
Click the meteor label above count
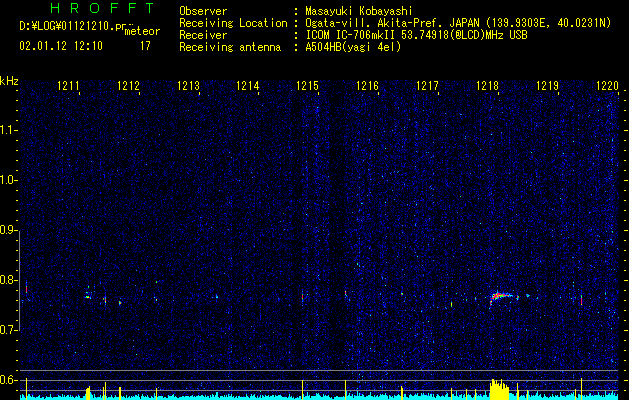tap(142, 31)
